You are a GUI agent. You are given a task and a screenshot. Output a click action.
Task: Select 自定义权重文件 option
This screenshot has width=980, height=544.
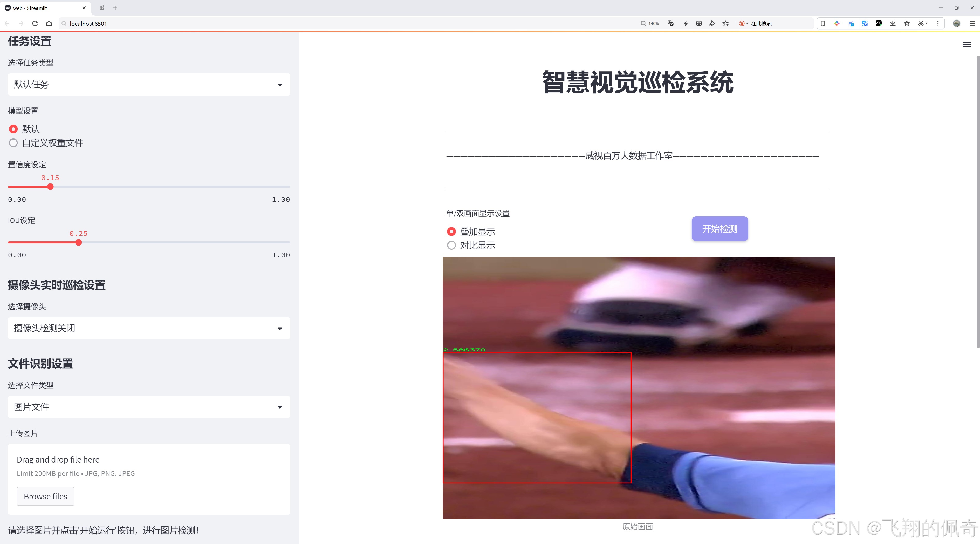click(13, 143)
